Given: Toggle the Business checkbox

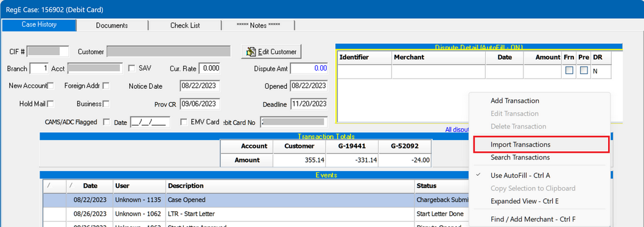Looking at the screenshot, I should tap(106, 104).
